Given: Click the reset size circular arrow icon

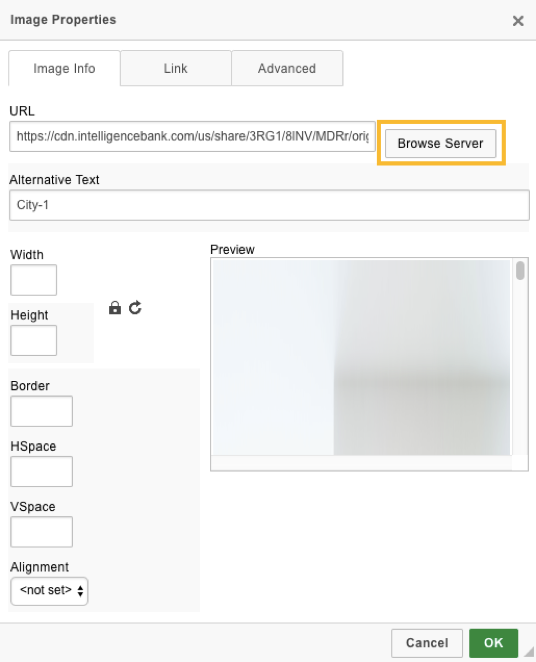Looking at the screenshot, I should coord(135,308).
